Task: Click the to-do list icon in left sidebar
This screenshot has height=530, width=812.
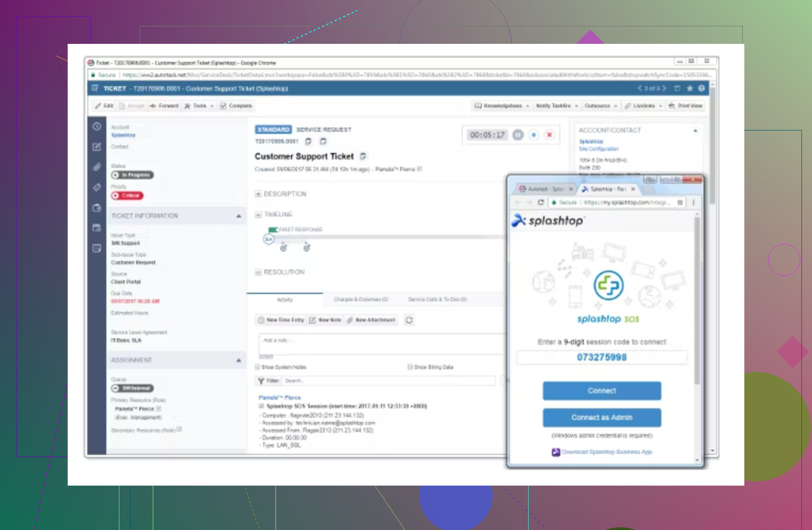Action: [x=97, y=248]
